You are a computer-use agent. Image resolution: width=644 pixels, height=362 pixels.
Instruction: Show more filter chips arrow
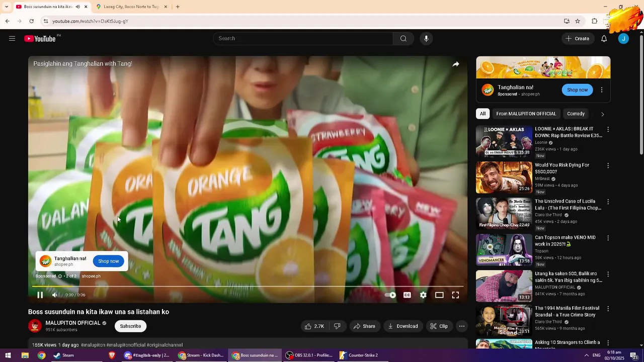click(x=602, y=114)
